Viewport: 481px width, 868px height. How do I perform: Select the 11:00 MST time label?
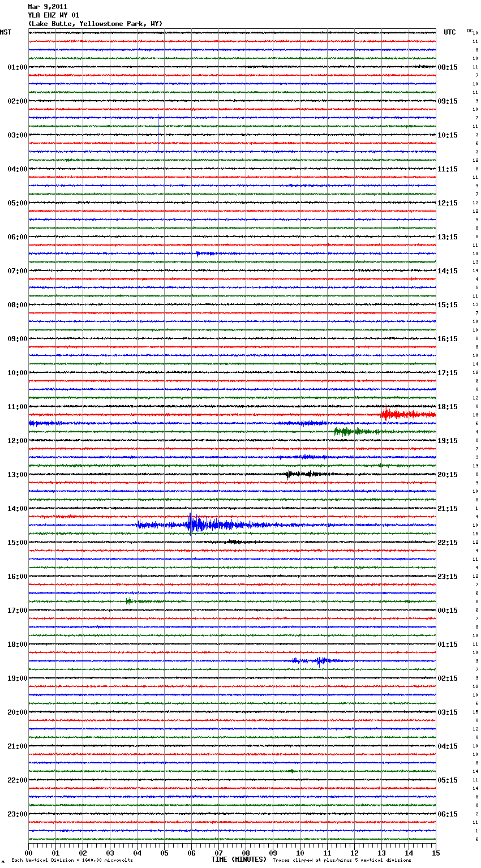(x=18, y=407)
